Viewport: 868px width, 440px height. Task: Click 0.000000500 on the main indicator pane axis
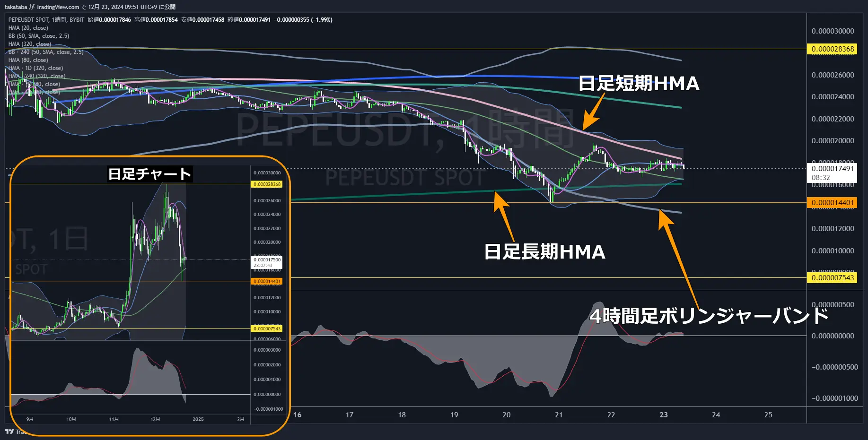(833, 305)
